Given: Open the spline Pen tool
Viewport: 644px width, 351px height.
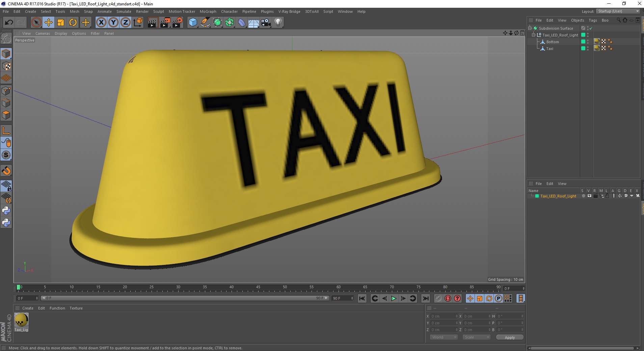Looking at the screenshot, I should tap(205, 23).
